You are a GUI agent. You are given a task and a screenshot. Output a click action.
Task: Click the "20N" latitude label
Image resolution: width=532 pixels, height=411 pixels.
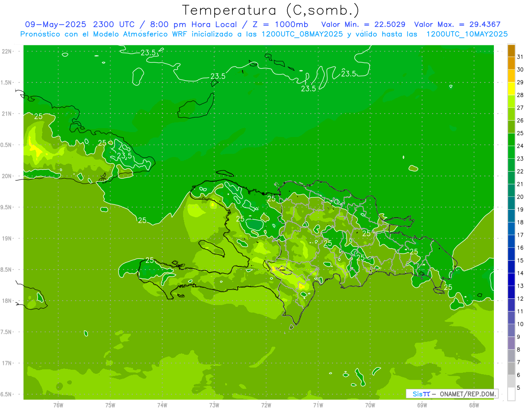7,176
